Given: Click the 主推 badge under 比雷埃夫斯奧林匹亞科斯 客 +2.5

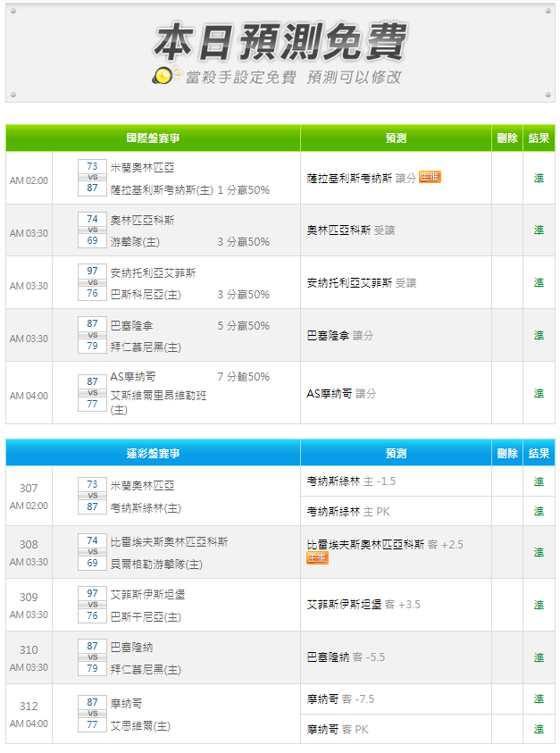Looking at the screenshot, I should [317, 557].
